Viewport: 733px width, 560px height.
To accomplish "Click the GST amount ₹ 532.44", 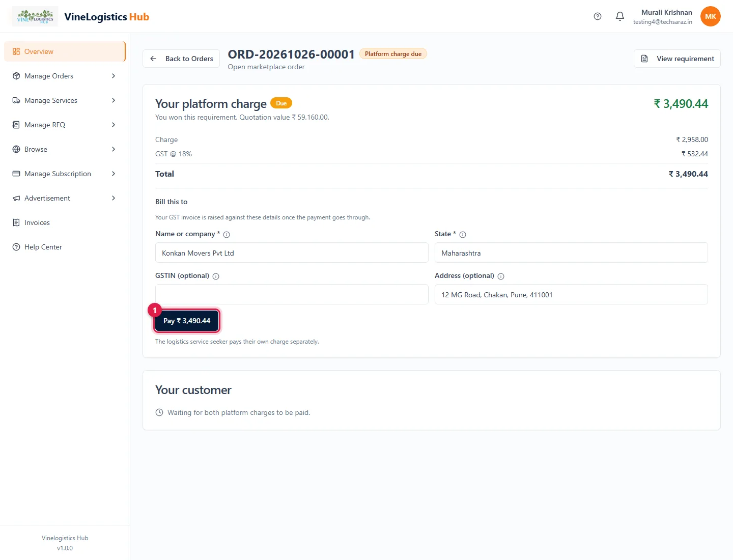I will (695, 154).
